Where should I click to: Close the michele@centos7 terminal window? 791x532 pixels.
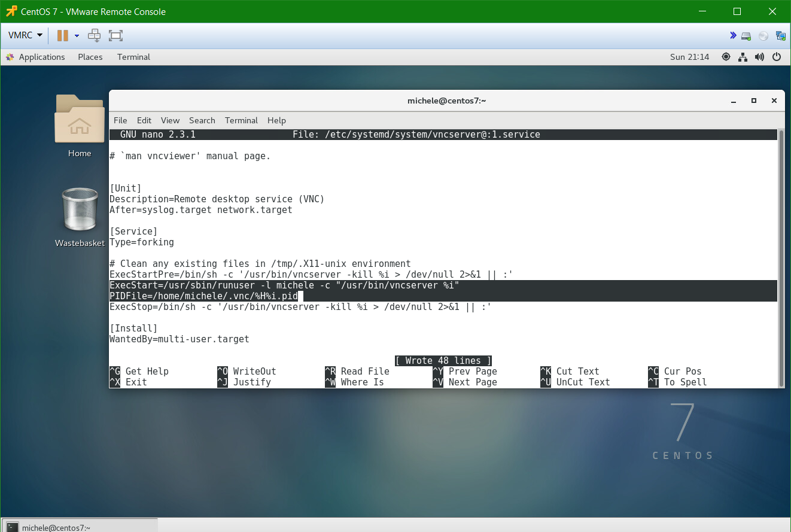[774, 101]
